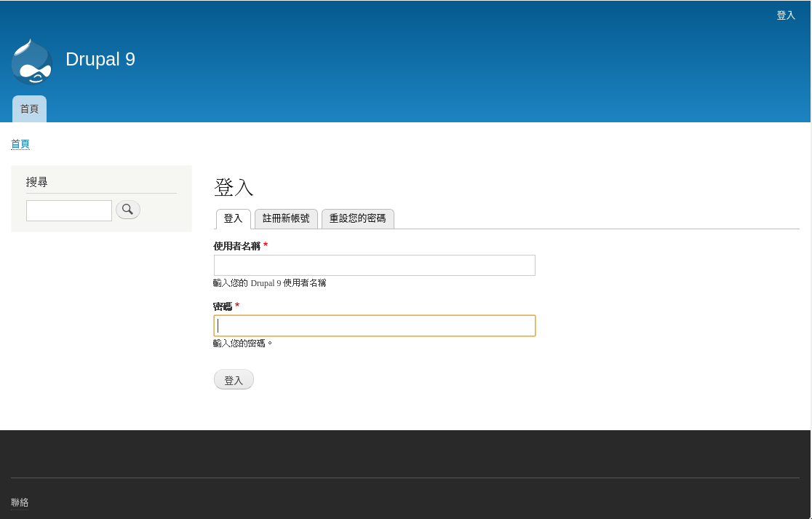Switch to the 註冊新帳號 tab
This screenshot has height=519, width=812.
[x=285, y=218]
